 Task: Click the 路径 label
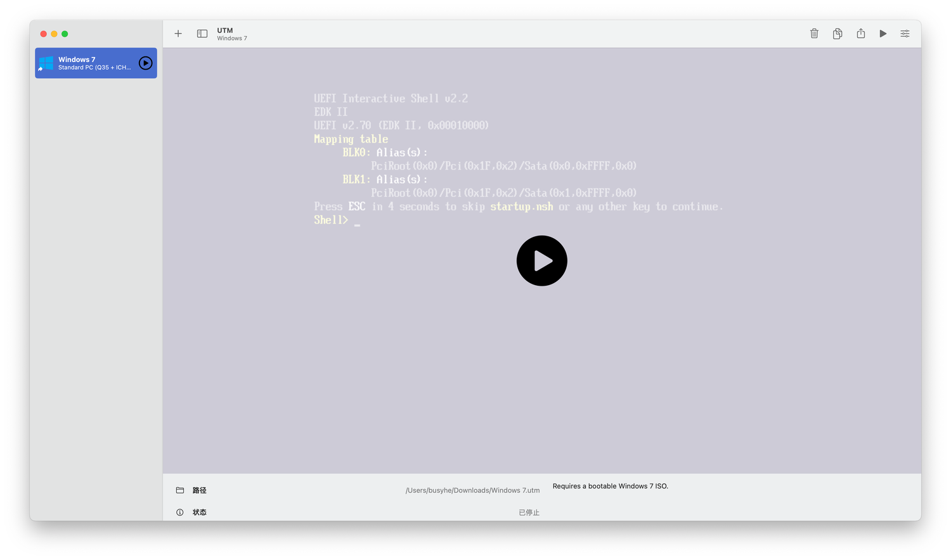(x=200, y=490)
